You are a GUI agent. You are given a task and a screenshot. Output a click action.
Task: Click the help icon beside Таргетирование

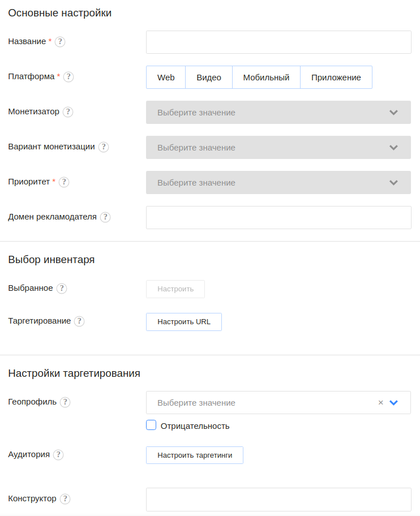79,321
